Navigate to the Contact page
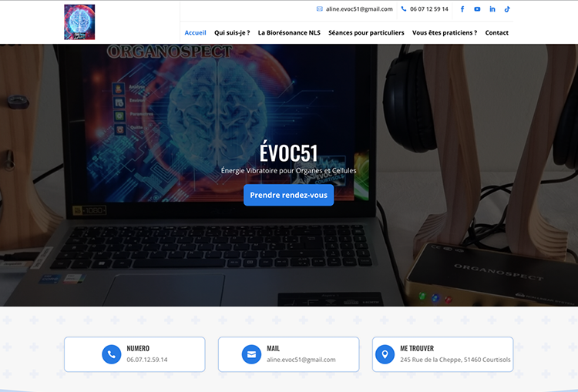Image resolution: width=578 pixels, height=392 pixels. [x=496, y=33]
